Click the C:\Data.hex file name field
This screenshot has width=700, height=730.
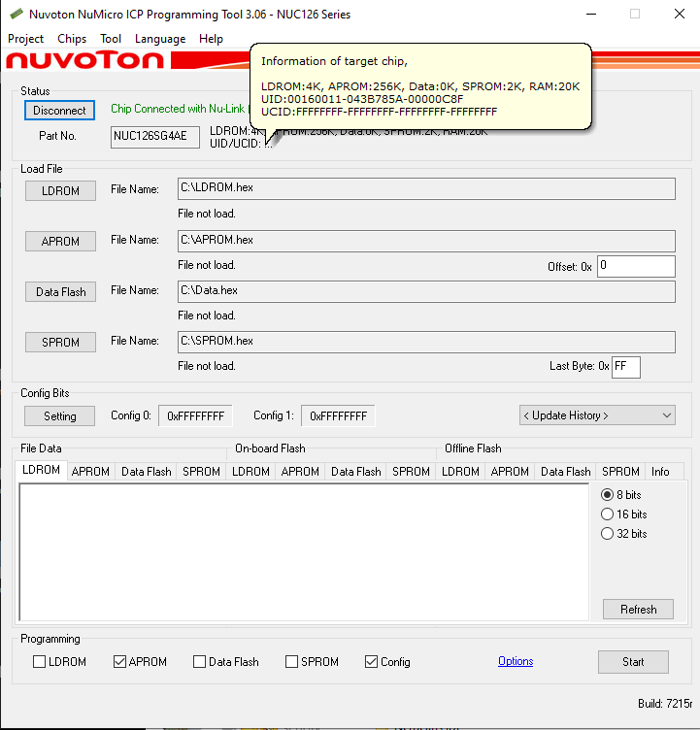click(x=426, y=291)
